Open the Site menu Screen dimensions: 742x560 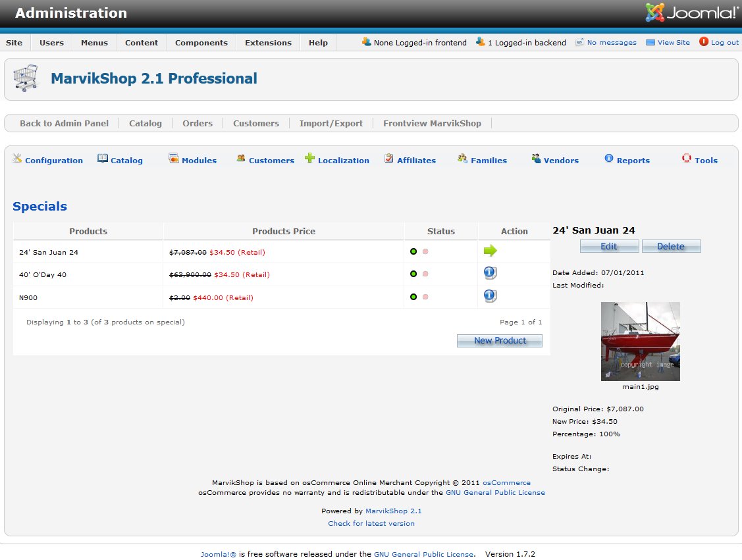tap(14, 43)
